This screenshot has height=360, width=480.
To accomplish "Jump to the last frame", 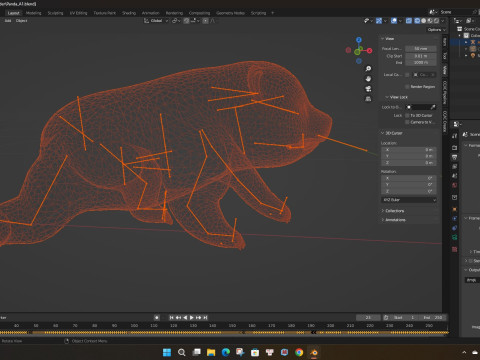I will (205, 318).
